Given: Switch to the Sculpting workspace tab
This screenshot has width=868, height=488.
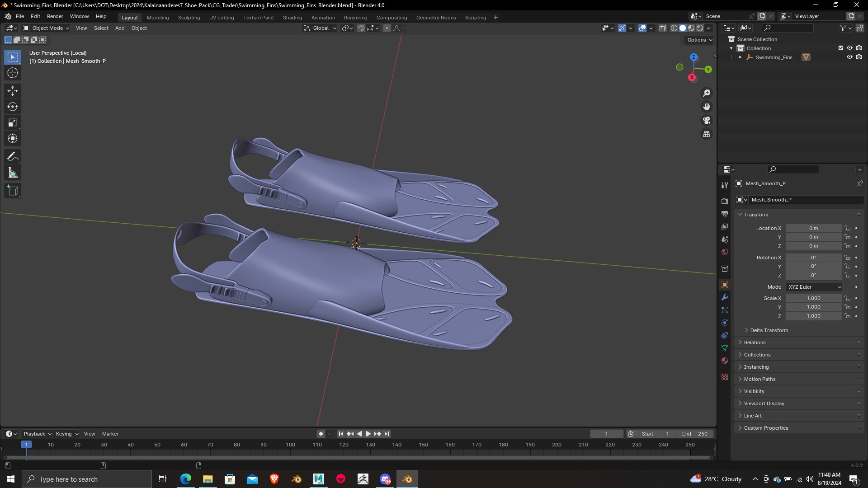Looking at the screenshot, I should [189, 18].
